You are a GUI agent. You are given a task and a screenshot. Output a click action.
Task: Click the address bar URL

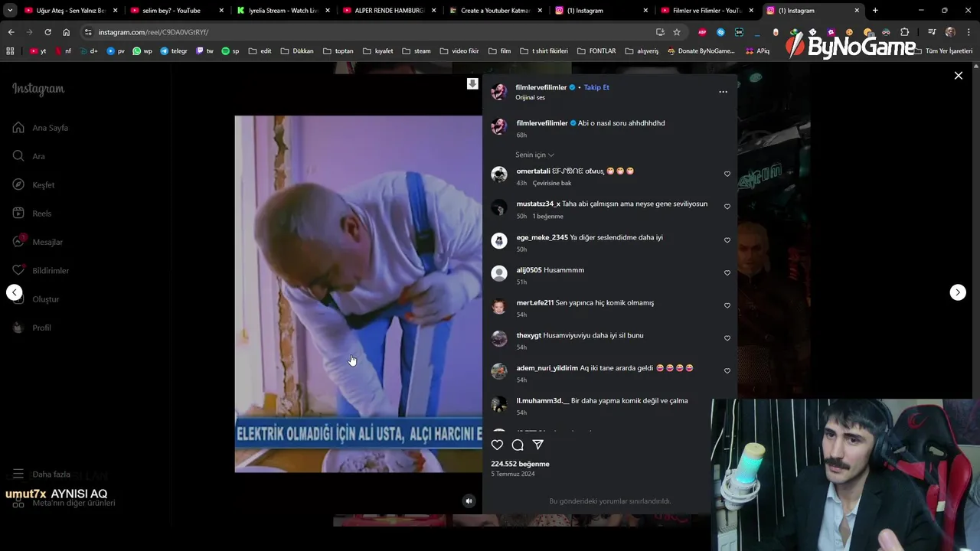[x=153, y=32]
